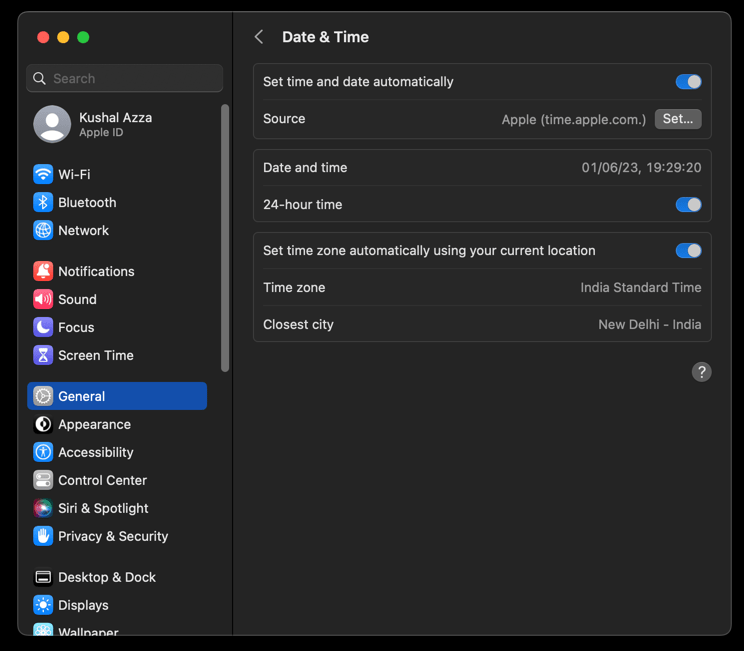Click the Set… button for time source

coord(677,119)
